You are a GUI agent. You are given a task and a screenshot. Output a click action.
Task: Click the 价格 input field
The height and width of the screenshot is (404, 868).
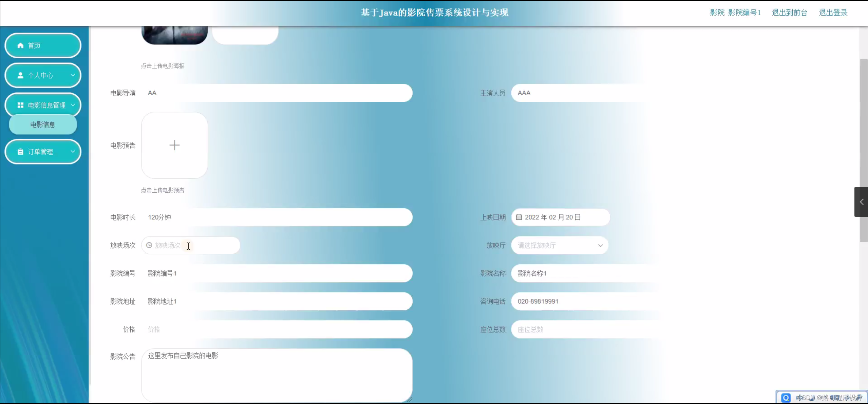pyautogui.click(x=277, y=329)
